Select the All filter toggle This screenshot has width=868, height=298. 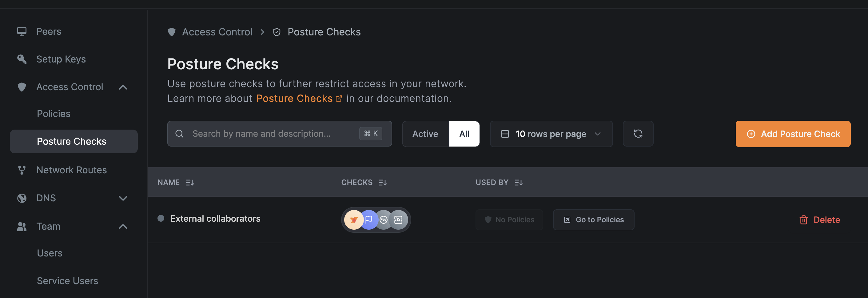pyautogui.click(x=464, y=134)
